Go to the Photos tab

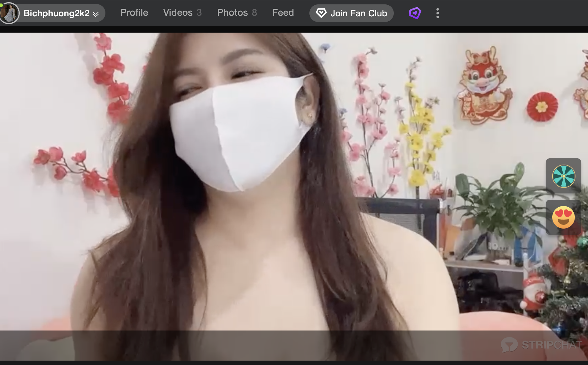[232, 13]
